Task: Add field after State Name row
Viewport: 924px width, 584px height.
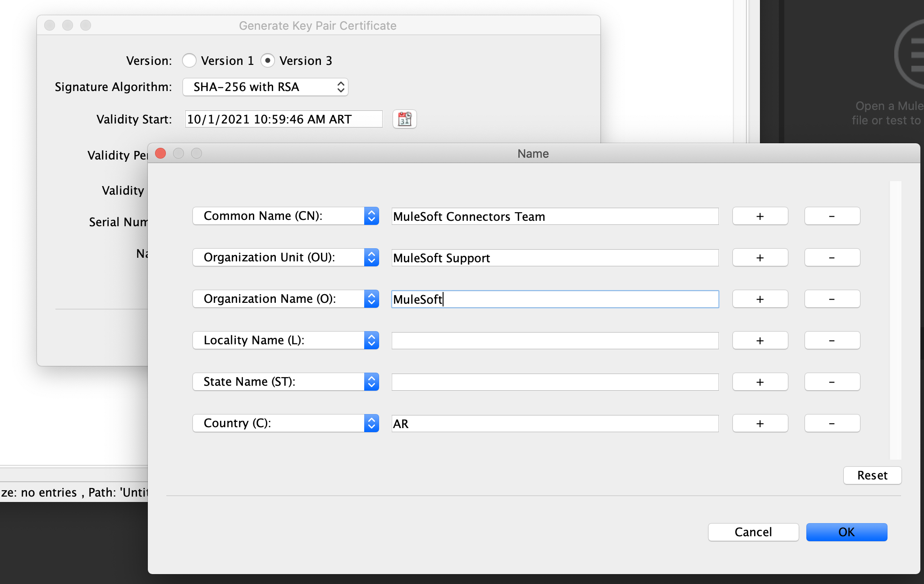Action: tap(760, 382)
